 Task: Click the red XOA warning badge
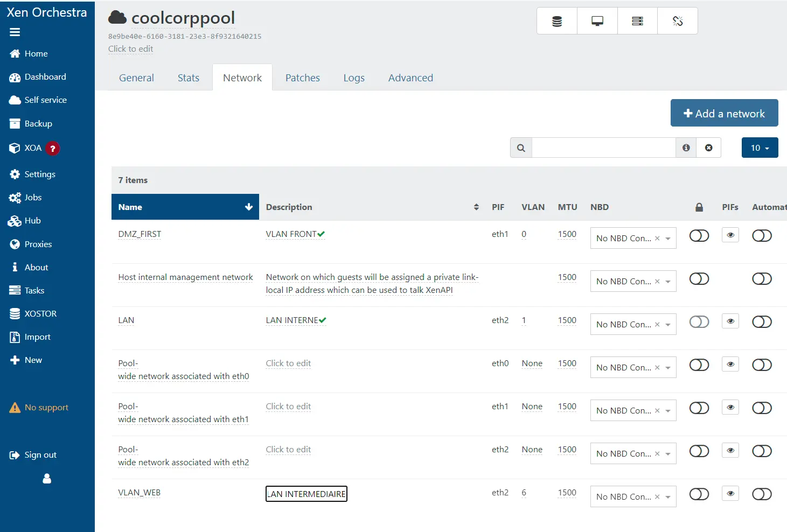(x=52, y=149)
